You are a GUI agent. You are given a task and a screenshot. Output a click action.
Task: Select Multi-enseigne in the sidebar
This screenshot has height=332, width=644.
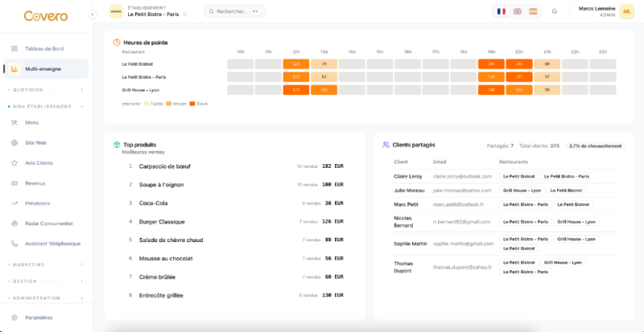[45, 68]
